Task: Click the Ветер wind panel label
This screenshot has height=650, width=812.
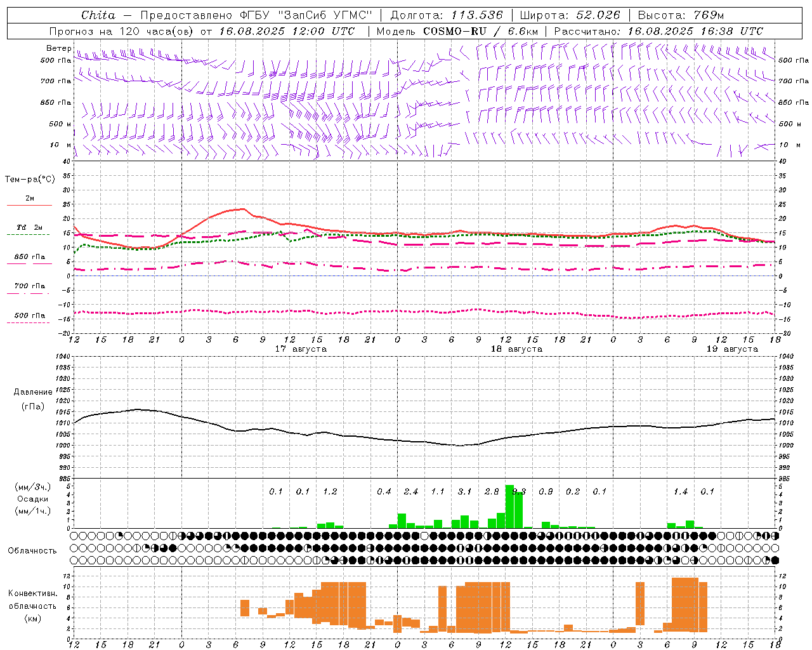Action: click(x=58, y=48)
